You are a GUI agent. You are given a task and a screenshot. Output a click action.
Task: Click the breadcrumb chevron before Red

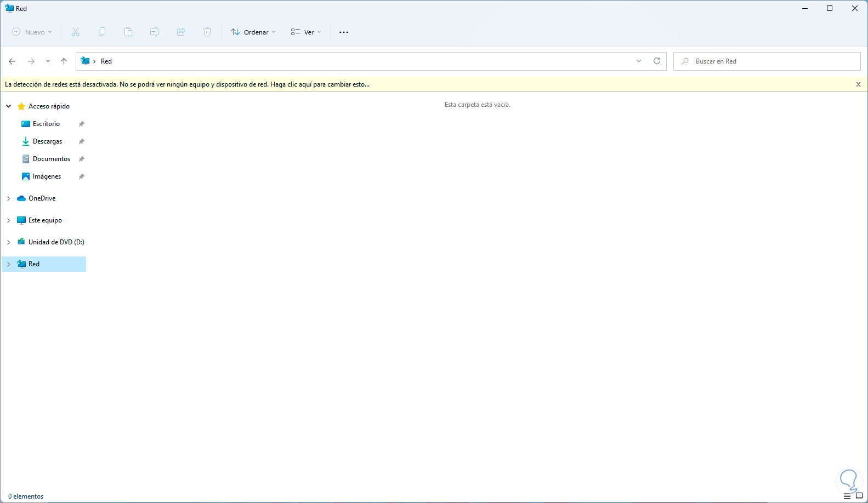click(94, 61)
